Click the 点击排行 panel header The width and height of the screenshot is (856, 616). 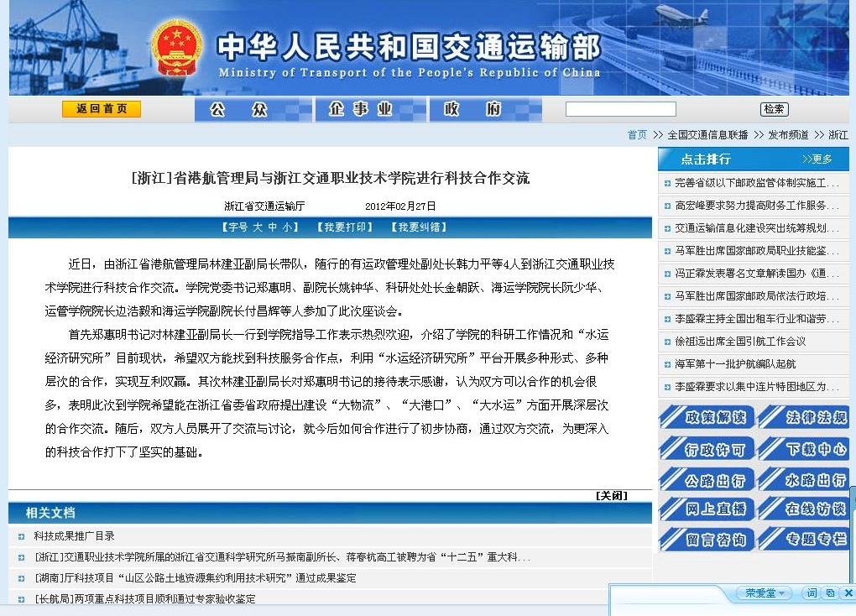(705, 159)
